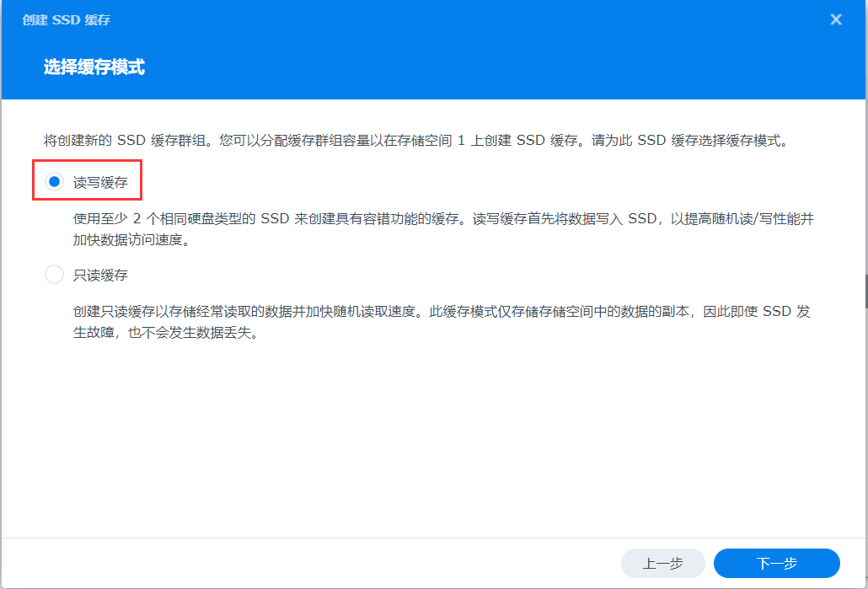Proceed with the 下一步 button
This screenshot has width=868, height=589.
tap(776, 563)
